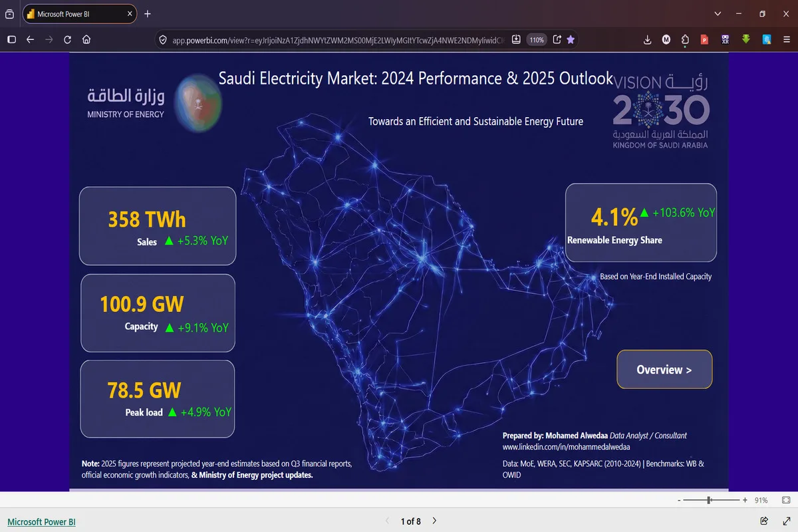Open the blue bell extension icon
The width and height of the screenshot is (798, 532).
[x=767, y=40]
